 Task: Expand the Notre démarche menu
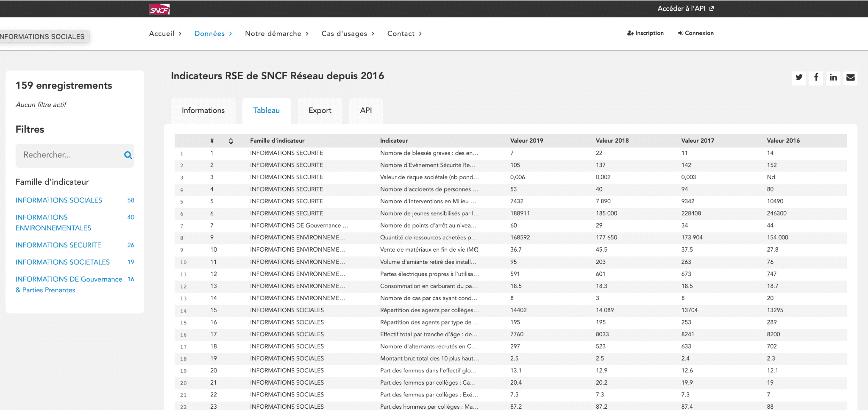pyautogui.click(x=276, y=33)
